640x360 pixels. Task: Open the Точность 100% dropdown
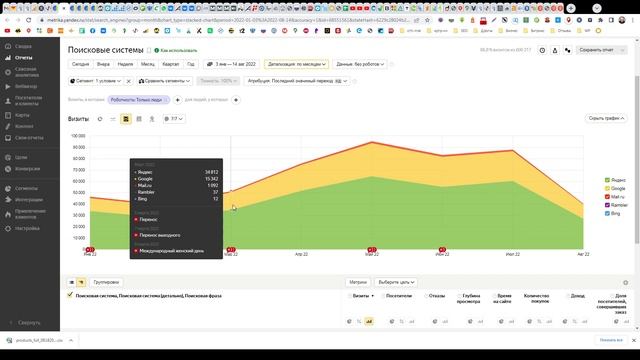coord(218,81)
